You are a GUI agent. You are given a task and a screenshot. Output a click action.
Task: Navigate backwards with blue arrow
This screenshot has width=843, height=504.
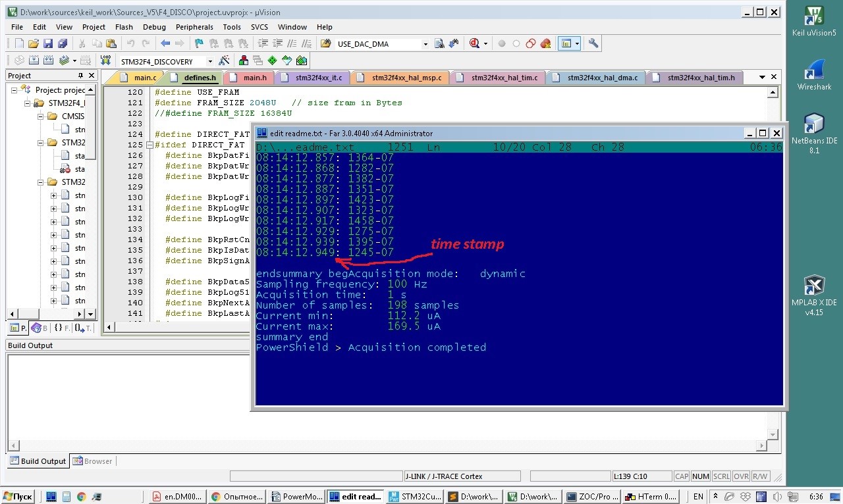165,43
